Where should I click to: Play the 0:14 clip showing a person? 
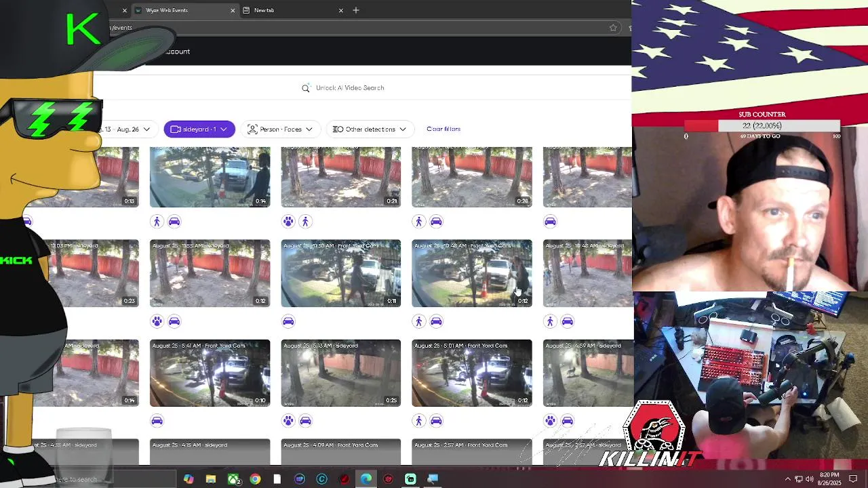click(x=210, y=177)
